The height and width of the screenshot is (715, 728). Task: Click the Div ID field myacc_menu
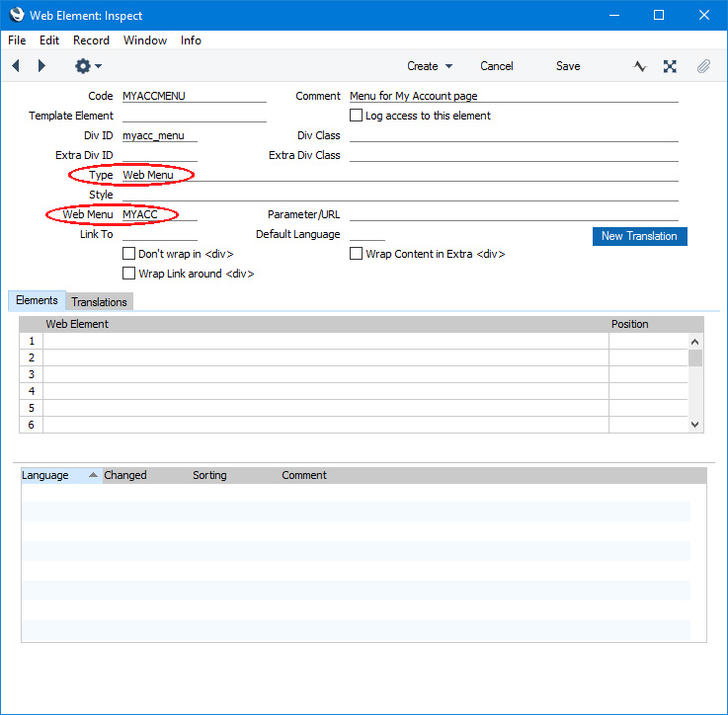(160, 135)
